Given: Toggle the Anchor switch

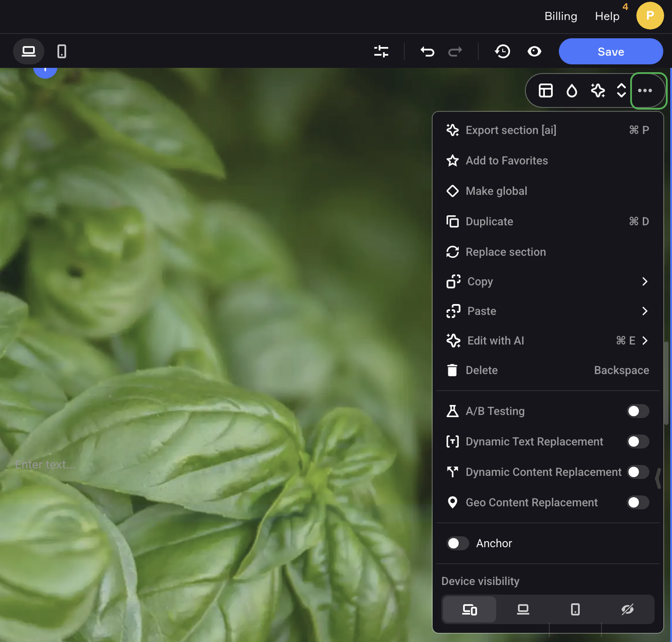Looking at the screenshot, I should pos(457,543).
